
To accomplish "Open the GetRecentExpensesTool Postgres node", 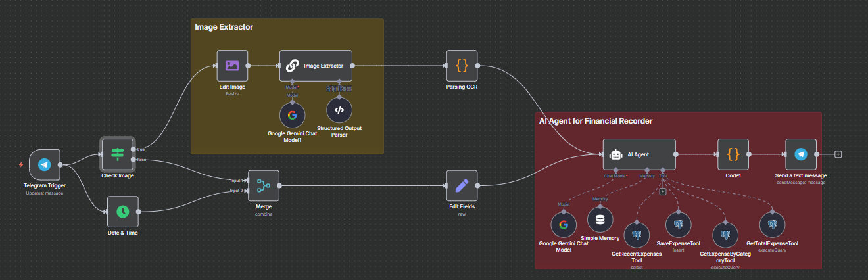I will (x=637, y=235).
